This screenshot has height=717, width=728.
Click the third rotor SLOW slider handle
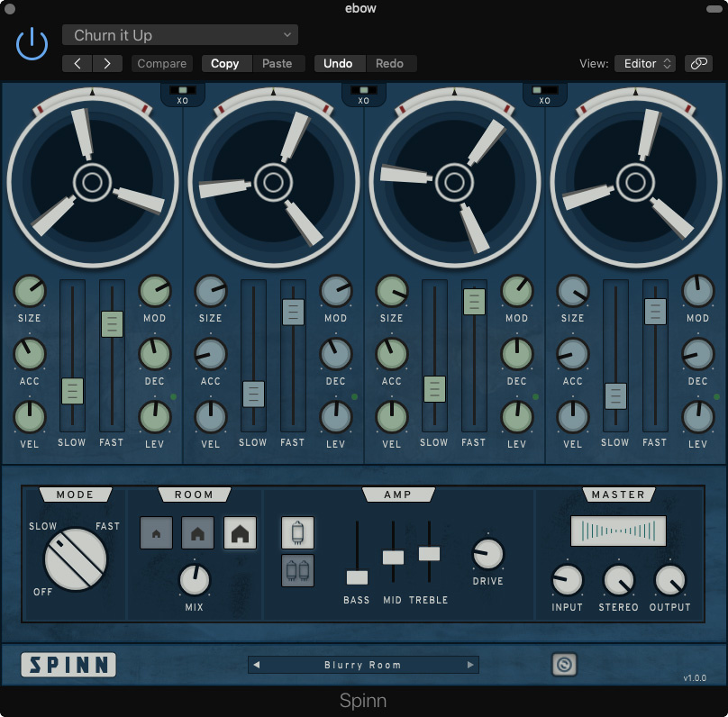click(x=434, y=389)
